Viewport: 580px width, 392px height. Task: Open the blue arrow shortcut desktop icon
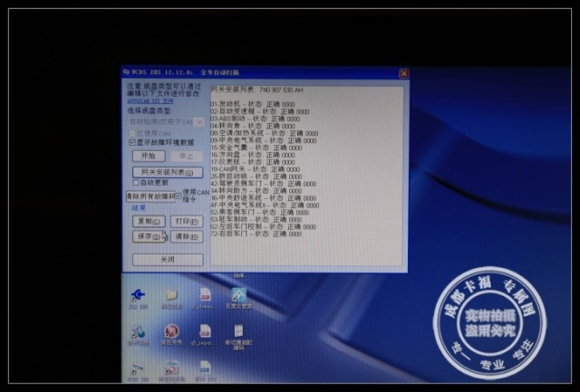point(138,295)
